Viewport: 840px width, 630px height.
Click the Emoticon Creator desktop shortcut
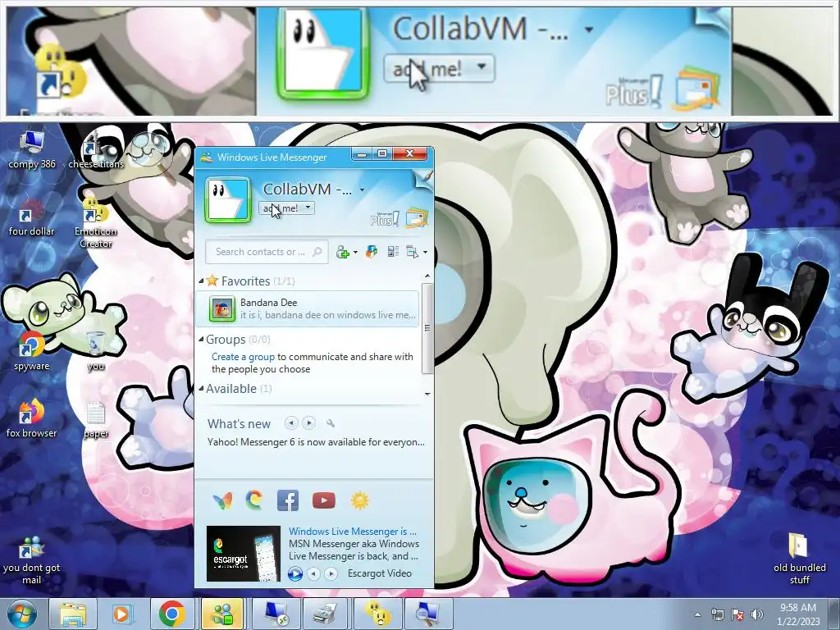(x=96, y=224)
